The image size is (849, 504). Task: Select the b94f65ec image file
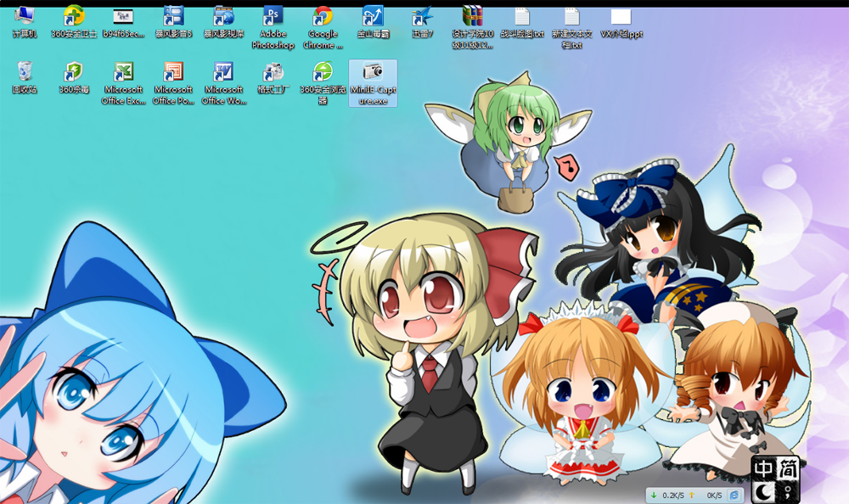pyautogui.click(x=123, y=23)
